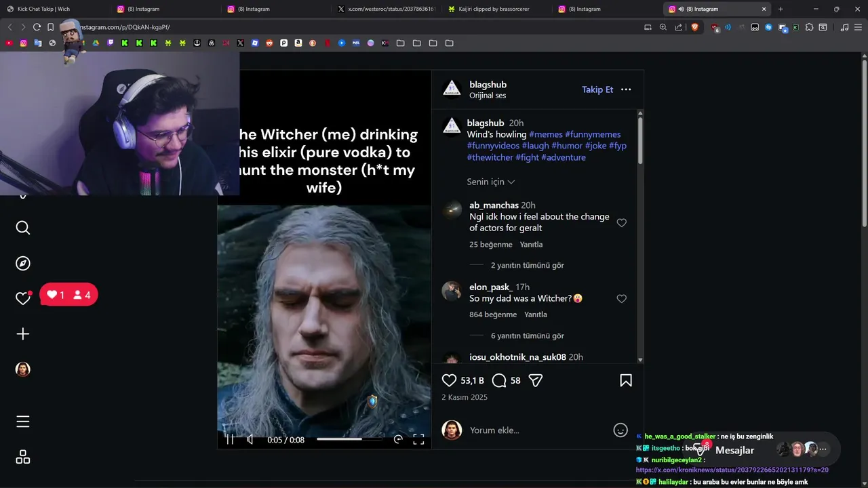868x488 pixels.
Task: Open blagshub profile name in post header
Action: coord(488,85)
